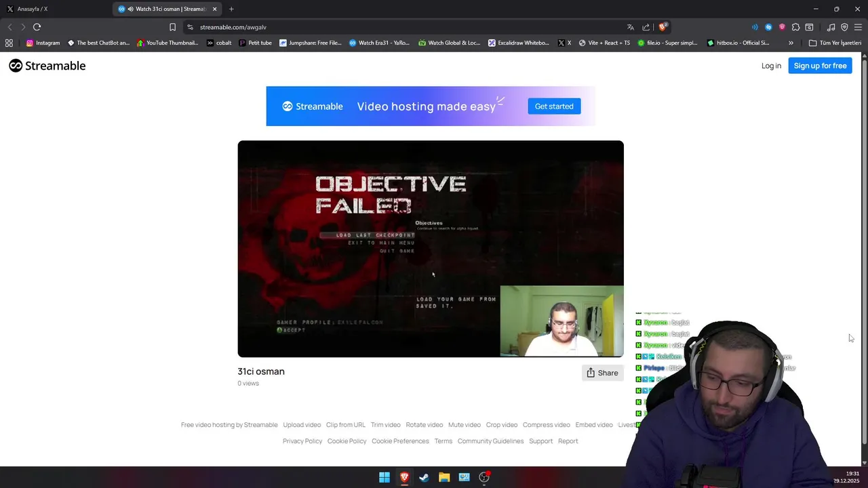Screen dimensions: 868x488
Task: Click the Share button below video
Action: 602,373
